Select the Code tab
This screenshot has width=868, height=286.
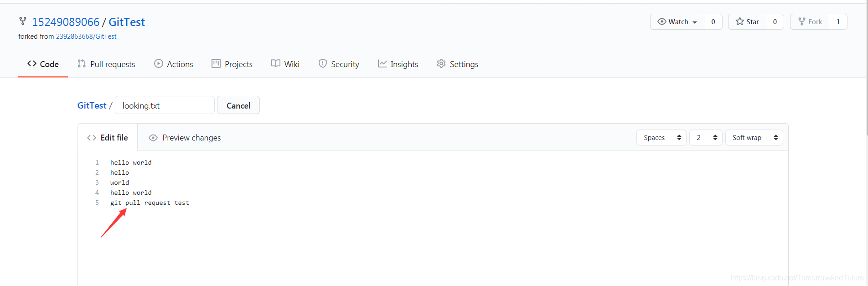coord(43,64)
